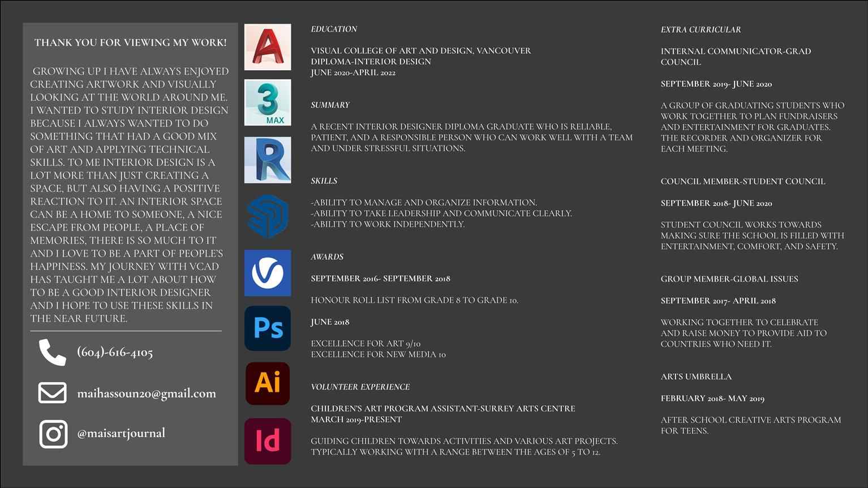Click 'HONOUR ROLL LIST FROM GRADE 8' line

(x=414, y=300)
